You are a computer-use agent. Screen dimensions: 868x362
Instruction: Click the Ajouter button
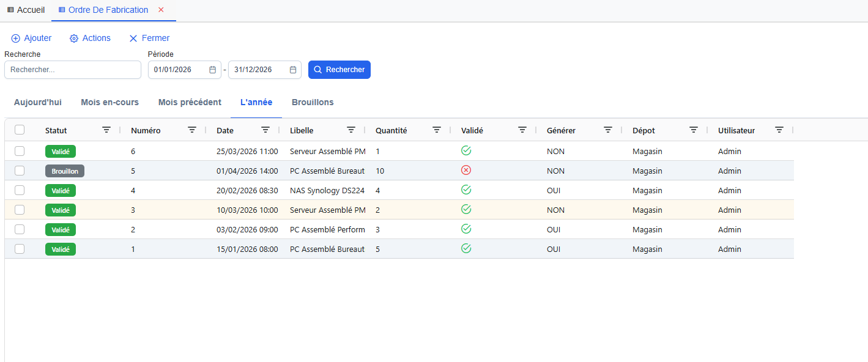coord(31,38)
